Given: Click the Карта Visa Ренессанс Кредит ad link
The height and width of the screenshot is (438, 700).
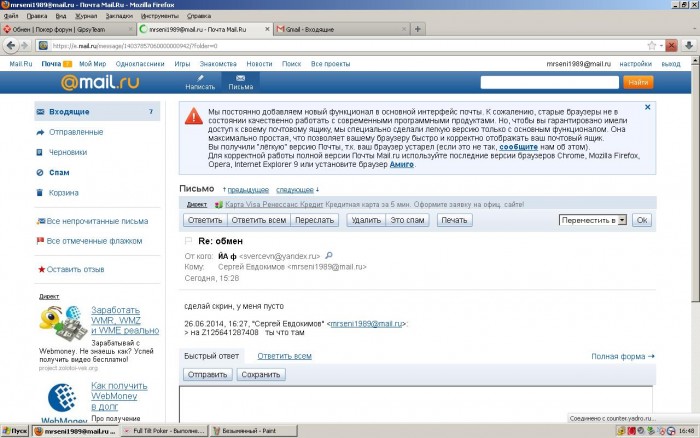Looking at the screenshot, I should (x=274, y=204).
